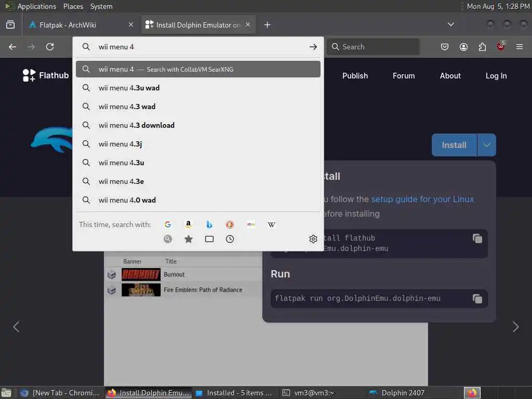This screenshot has height=399, width=532.
Task: Open the Forum link
Action: tap(404, 76)
